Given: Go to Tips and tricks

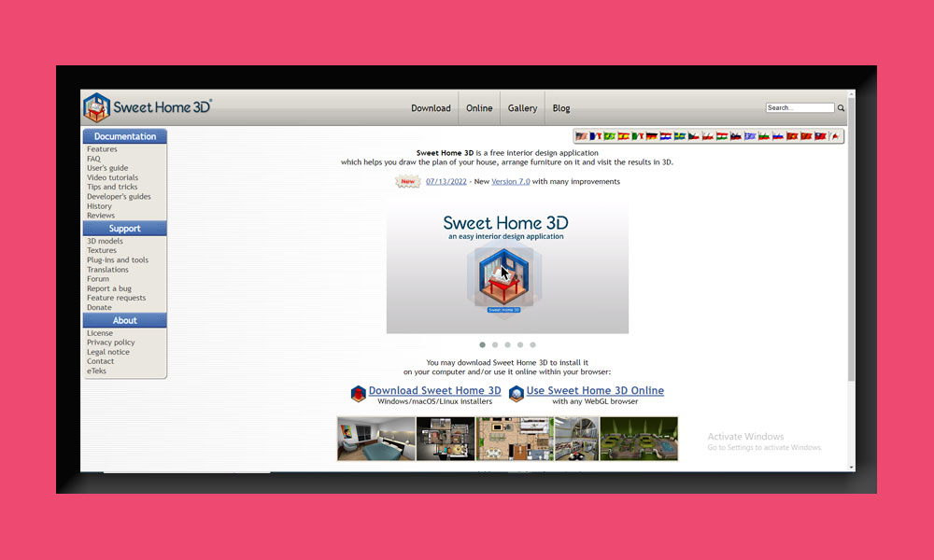Looking at the screenshot, I should 112,187.
